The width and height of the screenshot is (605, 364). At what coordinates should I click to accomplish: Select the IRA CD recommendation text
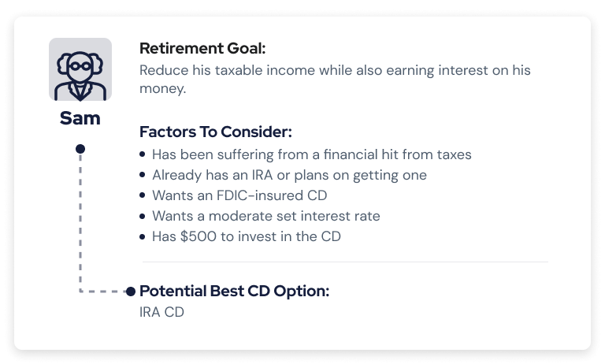[x=161, y=312]
